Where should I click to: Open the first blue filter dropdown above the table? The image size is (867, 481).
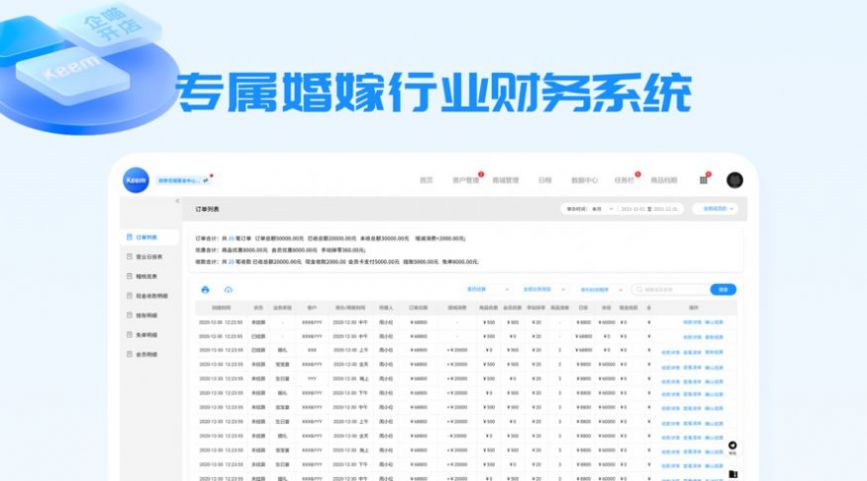point(488,290)
